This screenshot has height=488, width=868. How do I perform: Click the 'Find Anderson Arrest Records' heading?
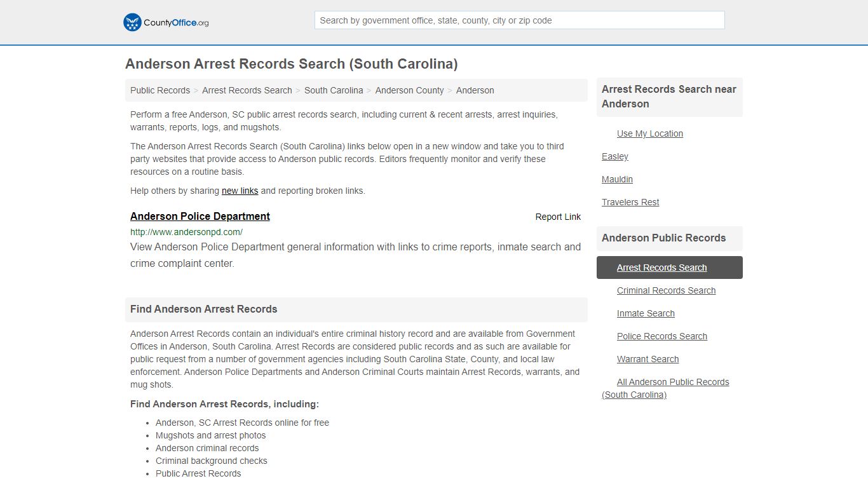tap(204, 309)
